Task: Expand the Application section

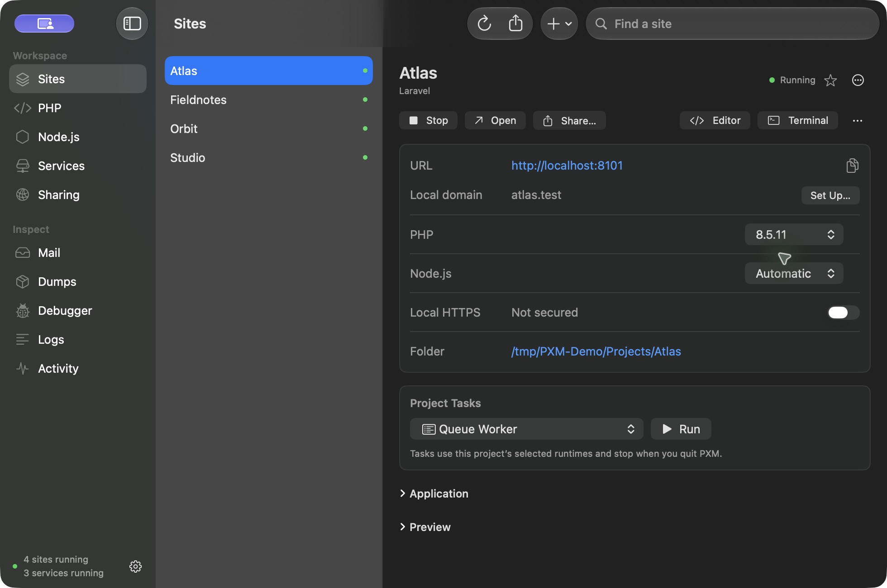Action: tap(434, 493)
